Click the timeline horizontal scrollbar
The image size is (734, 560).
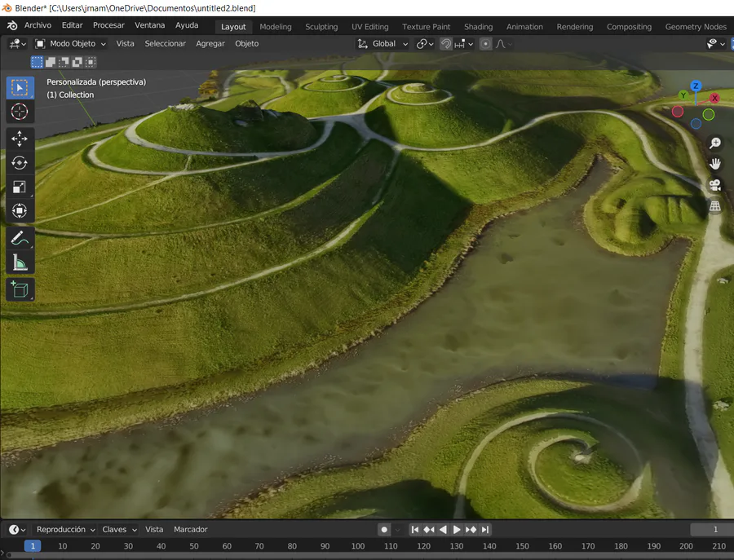point(369,555)
